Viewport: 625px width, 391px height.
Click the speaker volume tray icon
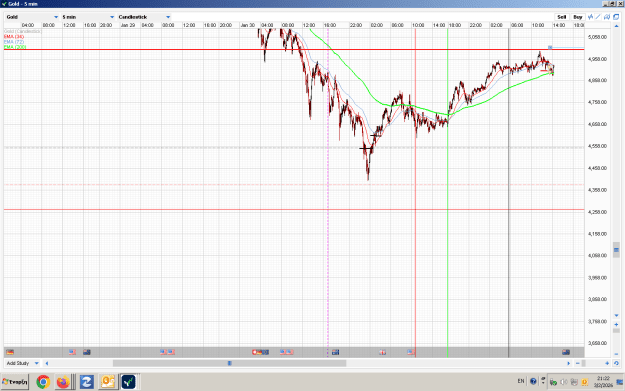click(564, 382)
